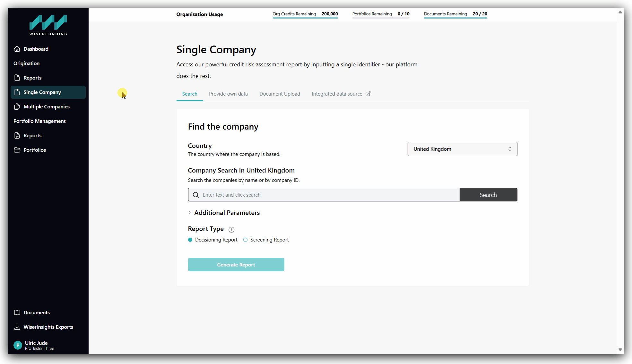Viewport: 632px width, 364px height.
Task: Click the Origination section heading
Action: coord(27,63)
